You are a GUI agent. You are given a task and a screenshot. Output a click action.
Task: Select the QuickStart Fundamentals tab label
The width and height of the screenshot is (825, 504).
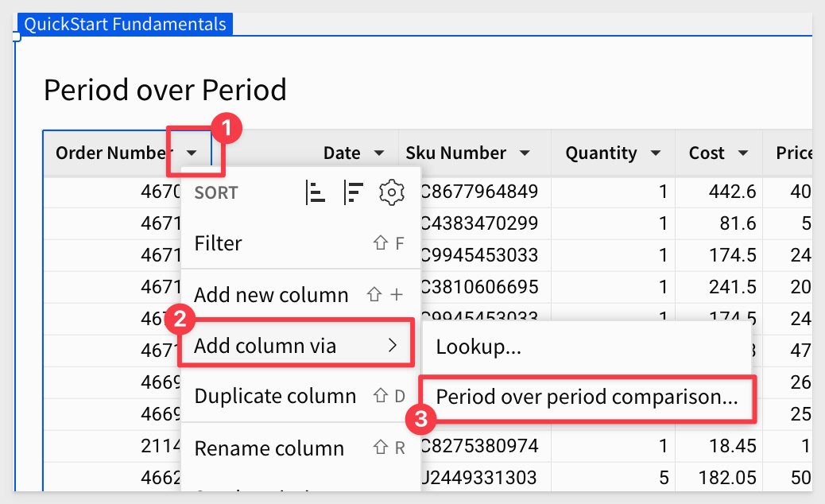[x=126, y=24]
